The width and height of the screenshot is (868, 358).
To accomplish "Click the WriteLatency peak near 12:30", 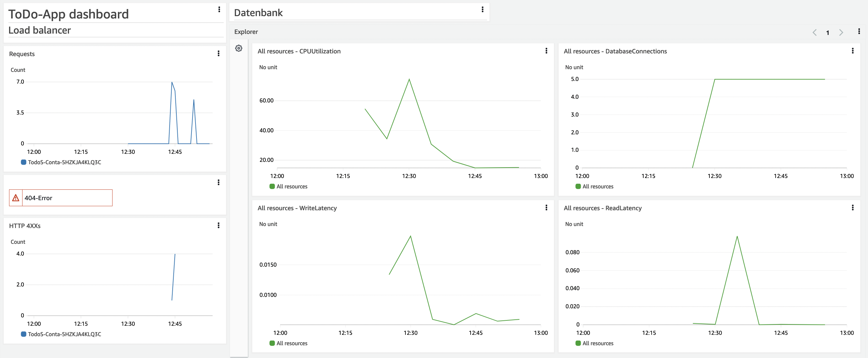I will [410, 236].
